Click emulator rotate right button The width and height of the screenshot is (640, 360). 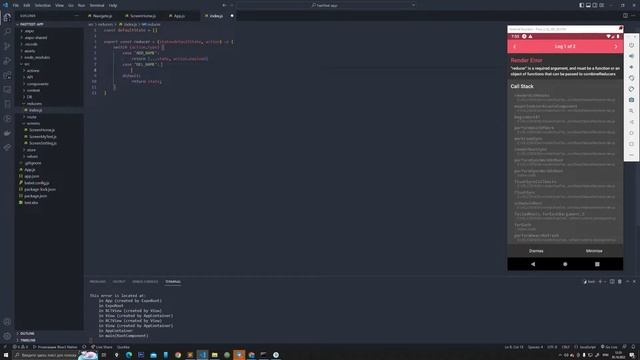[x=631, y=89]
